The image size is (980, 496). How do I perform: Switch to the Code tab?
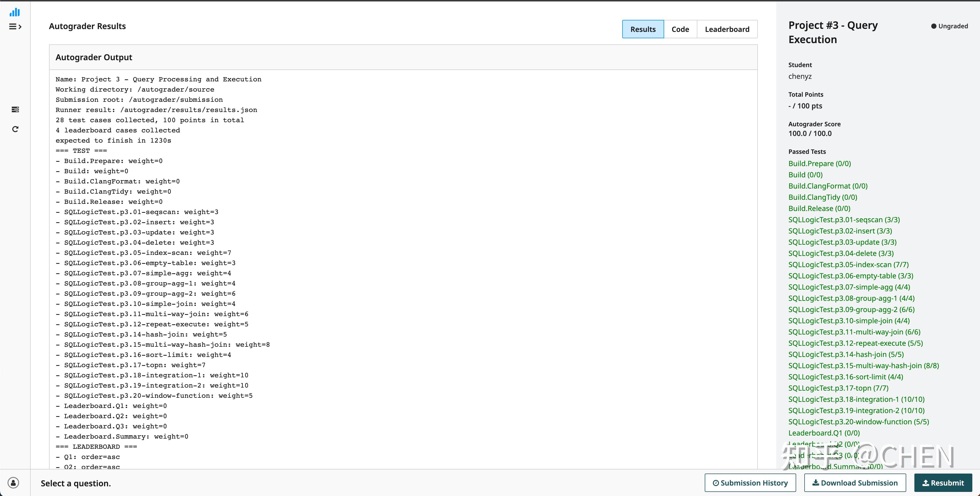point(680,29)
